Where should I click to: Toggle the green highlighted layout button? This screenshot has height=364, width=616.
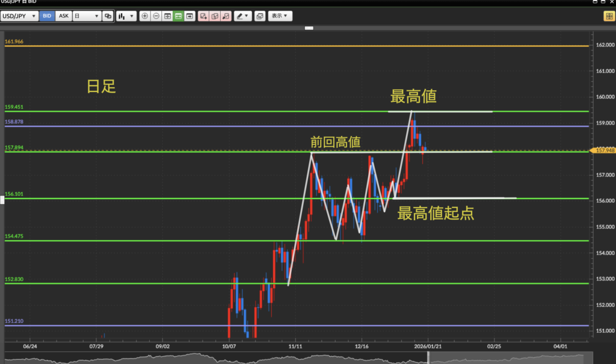[x=178, y=16]
